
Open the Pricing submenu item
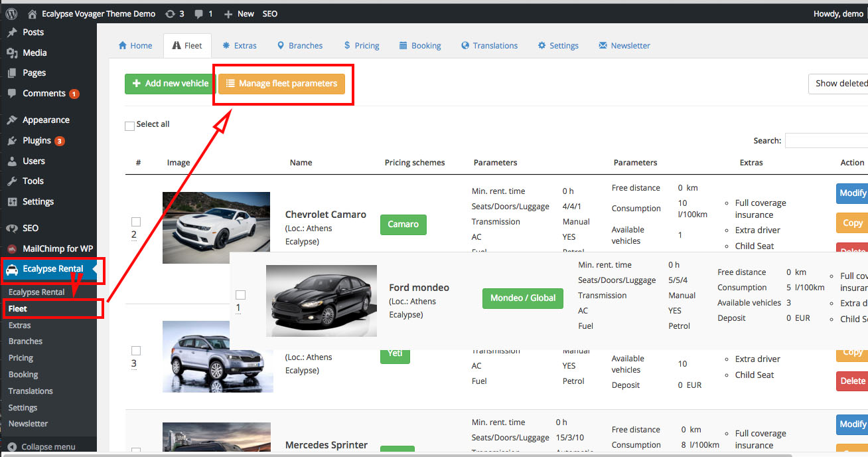(21, 358)
